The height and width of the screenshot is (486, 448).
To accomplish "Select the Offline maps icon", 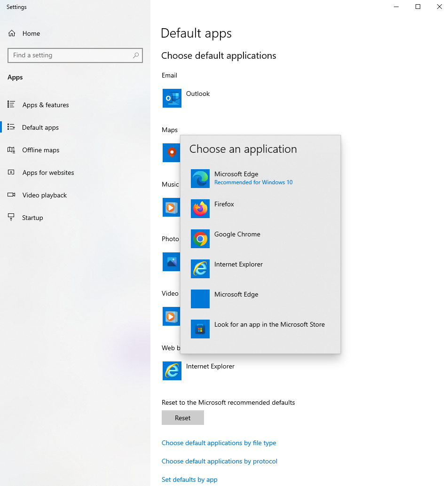I will coord(11,150).
